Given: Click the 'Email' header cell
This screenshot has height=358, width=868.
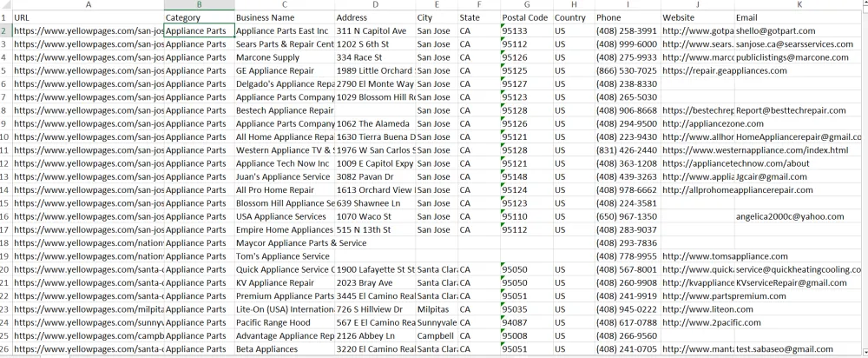Looking at the screenshot, I should [799, 17].
